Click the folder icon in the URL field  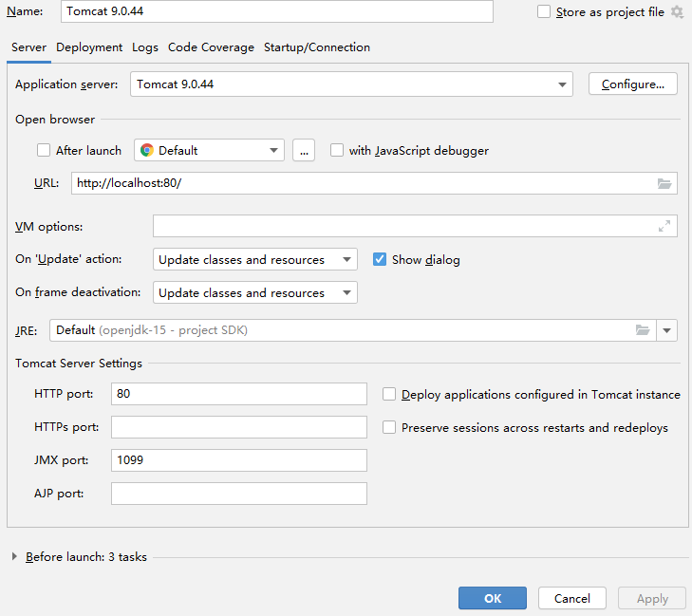point(664,183)
